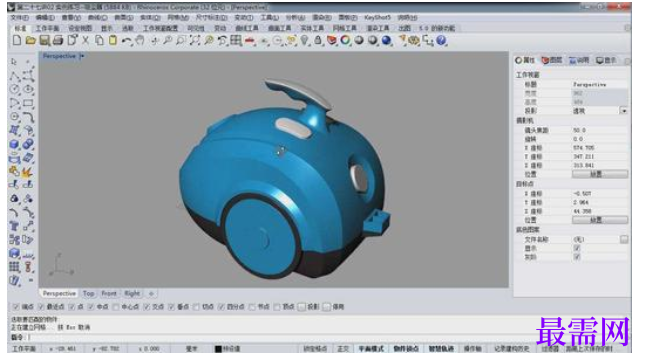Pick the Circle tool in the sidebar
This screenshot has height=363, width=648.
(x=14, y=89)
